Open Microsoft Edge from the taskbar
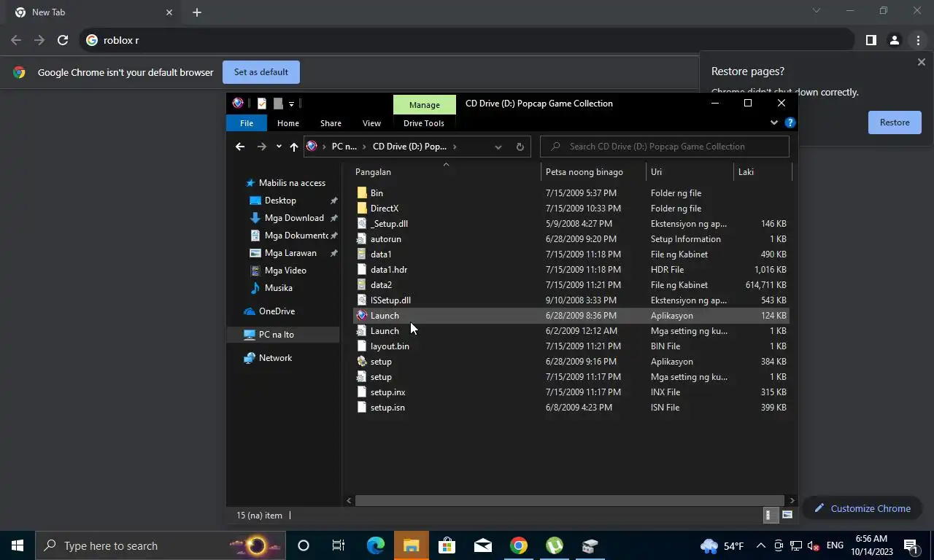This screenshot has width=934, height=560. [375, 545]
